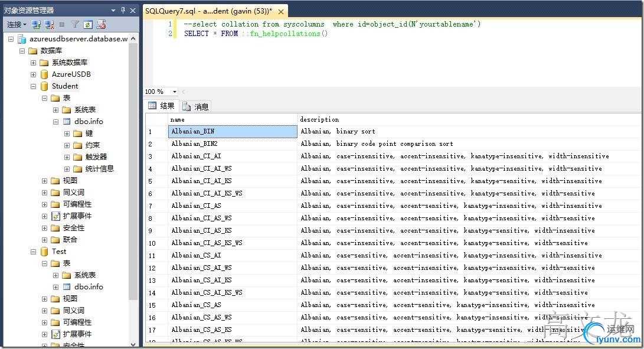The width and height of the screenshot is (644, 349).
Task: Click the Connect Object Explorer icon
Action: (36, 25)
